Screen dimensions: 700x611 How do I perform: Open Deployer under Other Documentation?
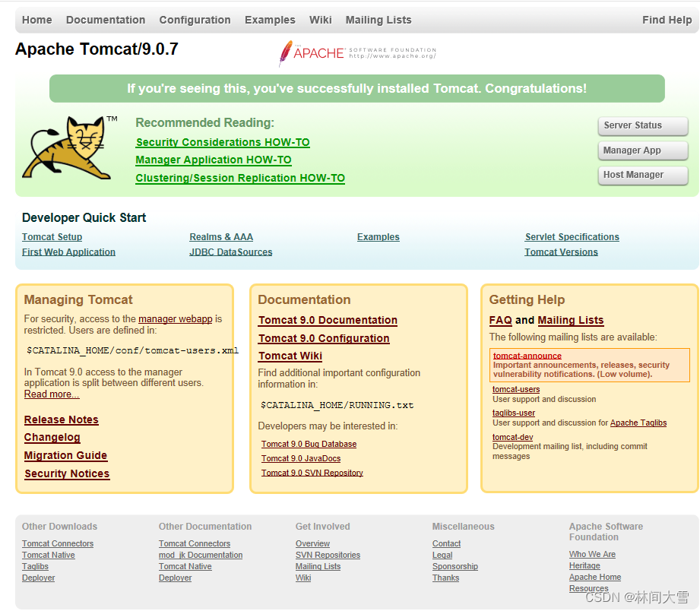(x=175, y=578)
